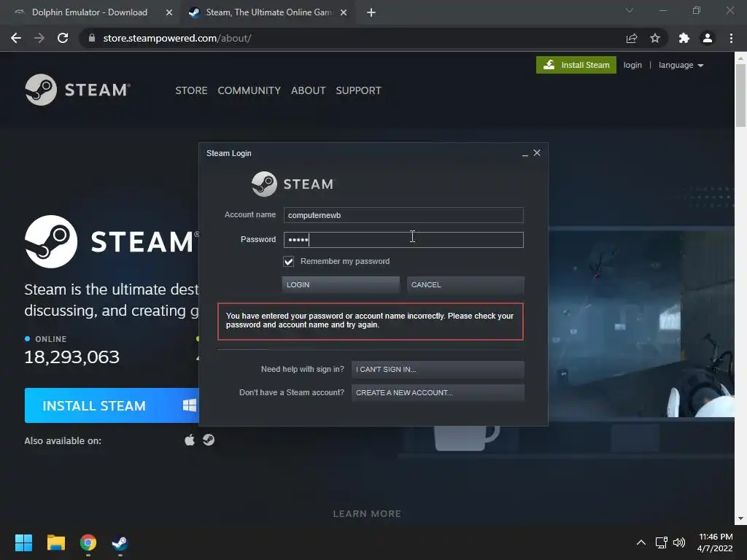Click the browser forward arrow
This screenshot has height=560, width=747.
(x=39, y=38)
